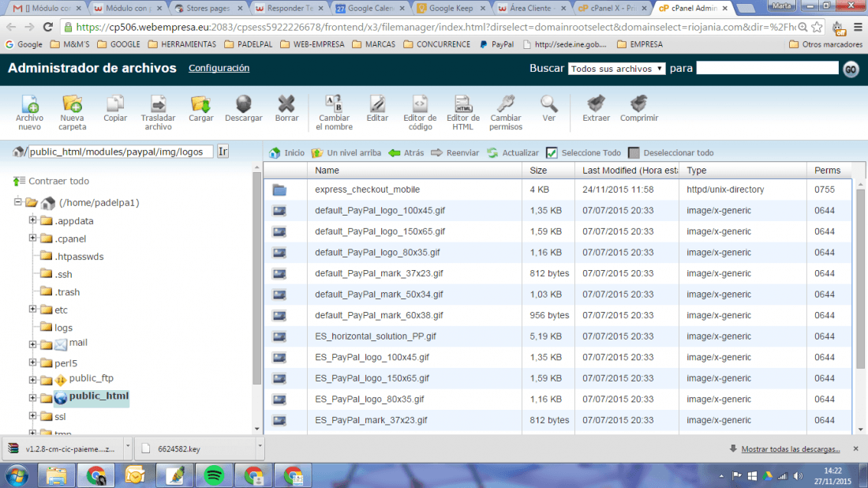
Task: Open Cambiar permisos tool
Action: (505, 112)
